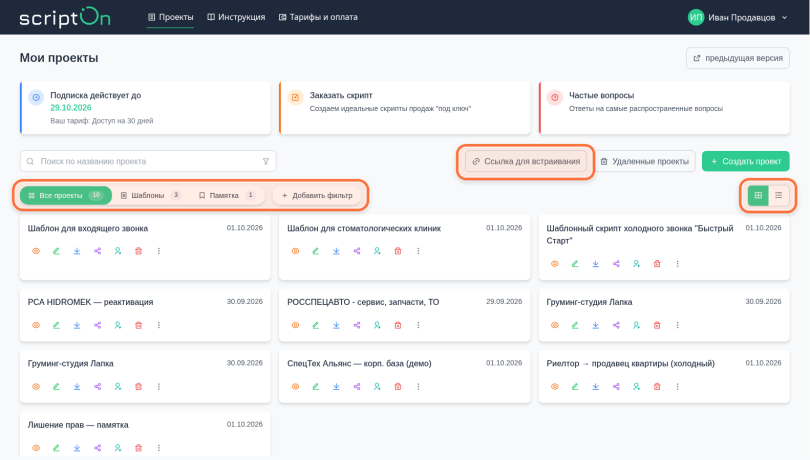Share the "Риелтор → продавец квартиры" project

pos(616,387)
